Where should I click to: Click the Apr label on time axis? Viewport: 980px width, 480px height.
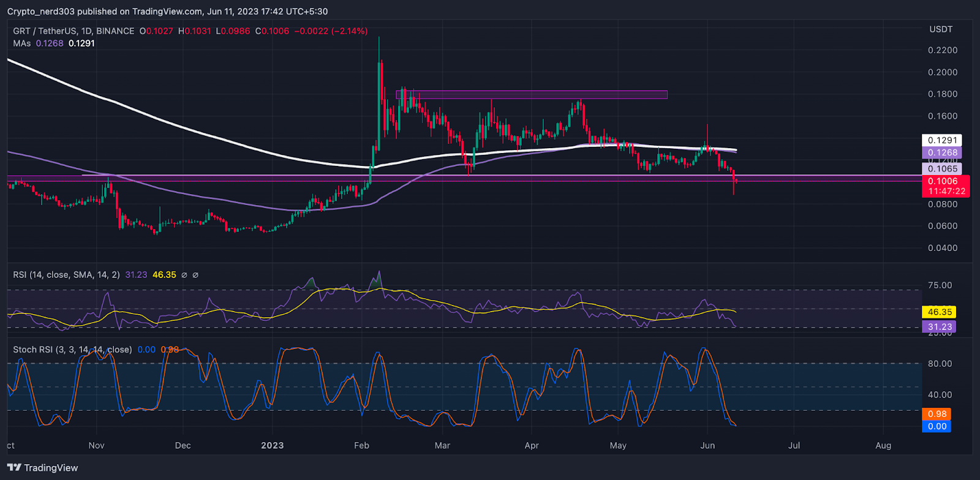532,446
